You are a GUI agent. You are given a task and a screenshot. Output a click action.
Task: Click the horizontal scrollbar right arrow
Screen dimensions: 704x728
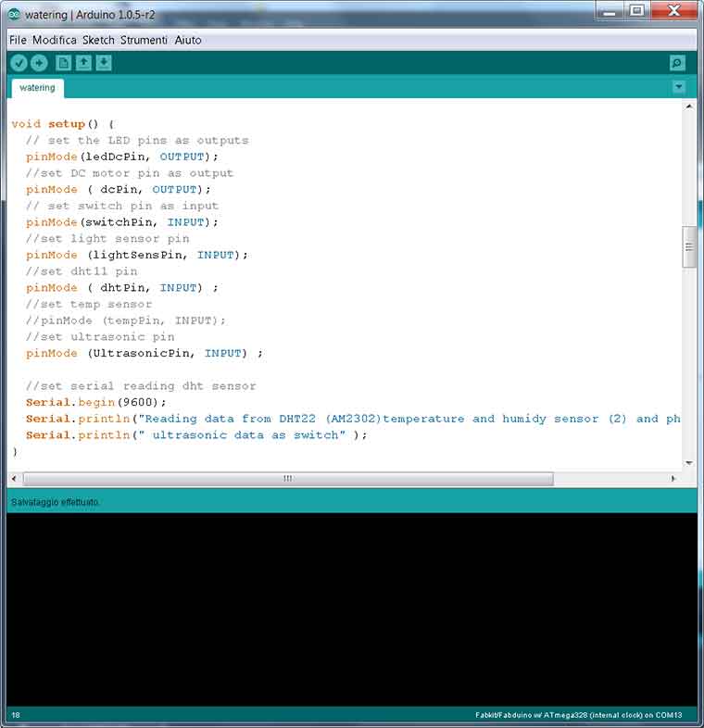coord(673,478)
